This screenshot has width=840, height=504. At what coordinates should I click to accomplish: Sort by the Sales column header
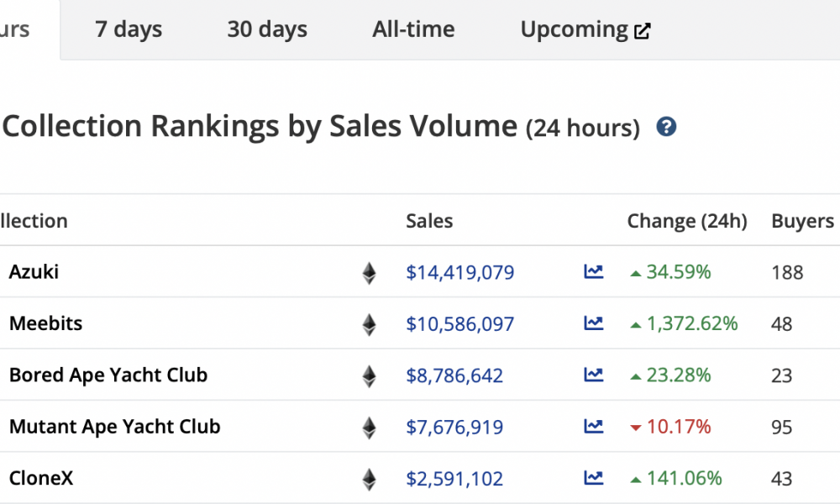(x=429, y=221)
